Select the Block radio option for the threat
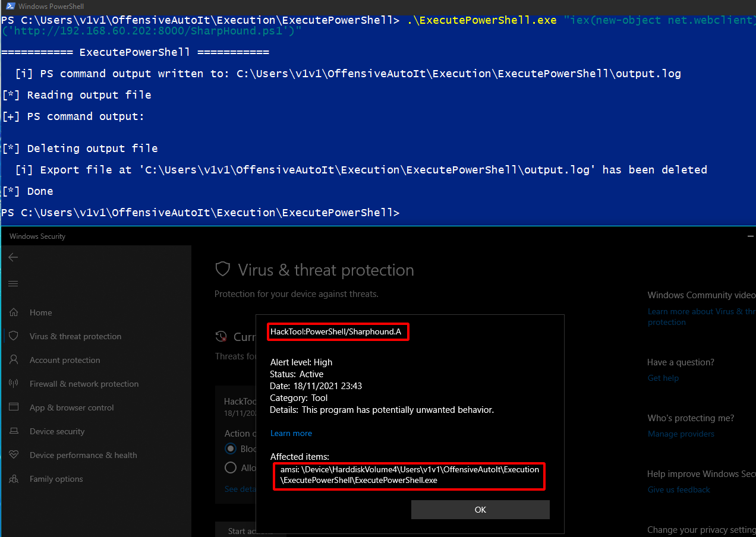The image size is (756, 537). point(231,448)
